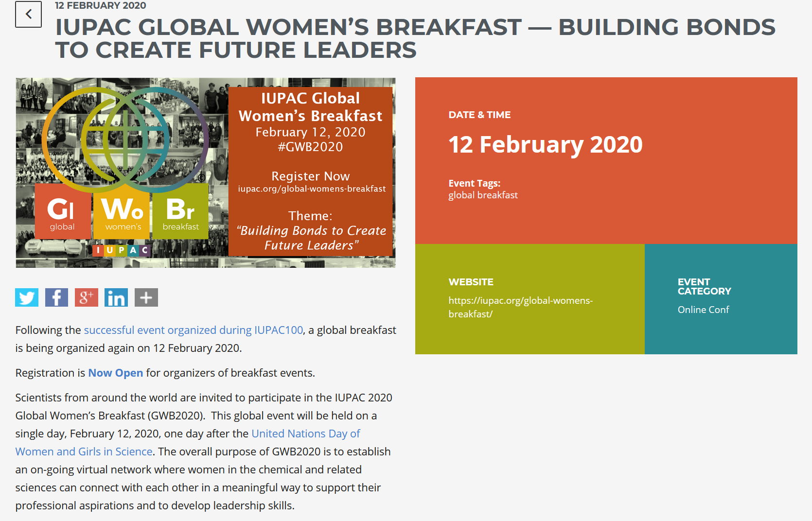812x521 pixels.
Task: Click the IUPAC colored letter blocks
Action: pyautogui.click(x=122, y=250)
